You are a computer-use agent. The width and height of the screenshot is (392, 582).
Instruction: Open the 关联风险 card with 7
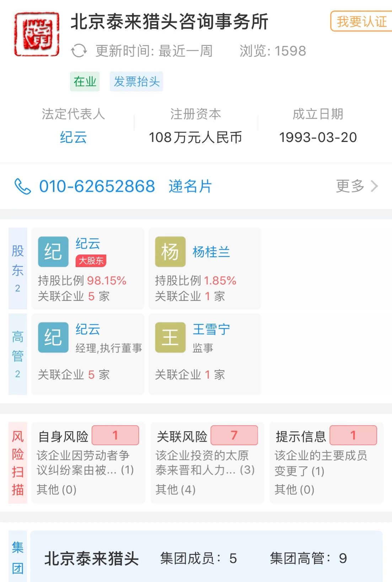[208, 463]
